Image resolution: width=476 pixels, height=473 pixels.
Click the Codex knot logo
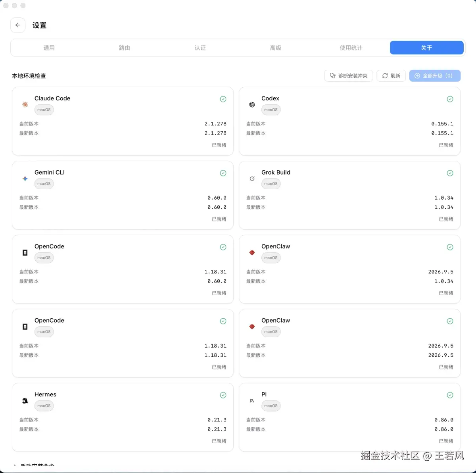tap(252, 105)
